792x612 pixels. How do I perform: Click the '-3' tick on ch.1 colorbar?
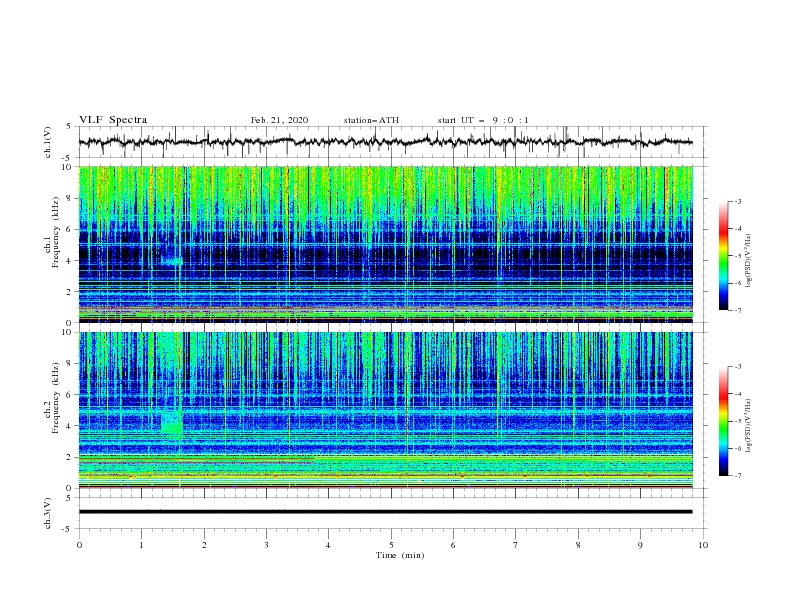click(738, 201)
